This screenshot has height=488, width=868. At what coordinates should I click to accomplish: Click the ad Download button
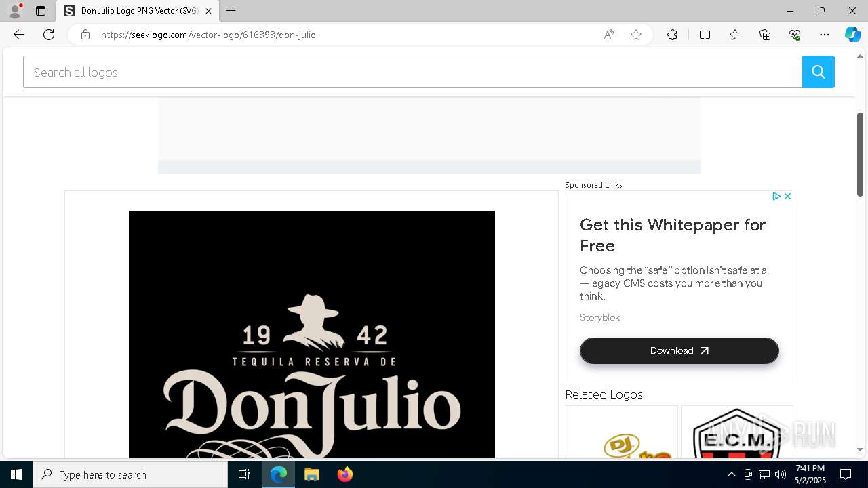pyautogui.click(x=679, y=350)
